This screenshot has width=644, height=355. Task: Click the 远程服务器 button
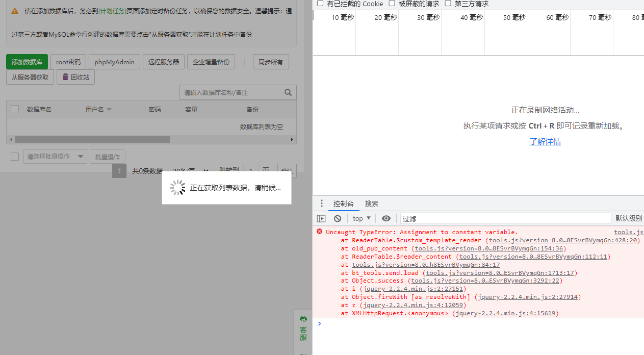(x=164, y=62)
